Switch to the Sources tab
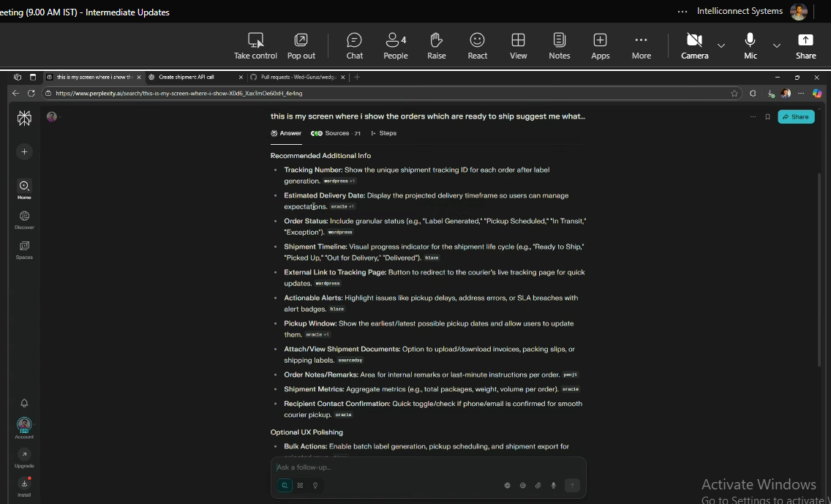831x504 pixels. (336, 133)
